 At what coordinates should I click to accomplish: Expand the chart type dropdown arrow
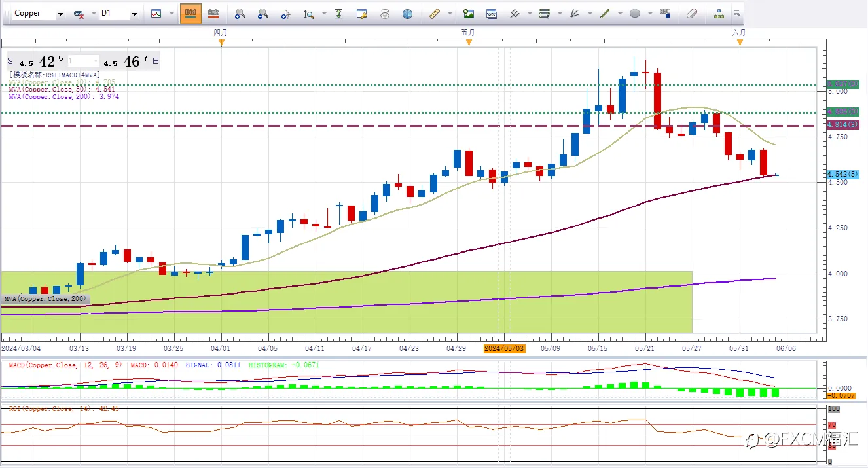click(x=172, y=14)
